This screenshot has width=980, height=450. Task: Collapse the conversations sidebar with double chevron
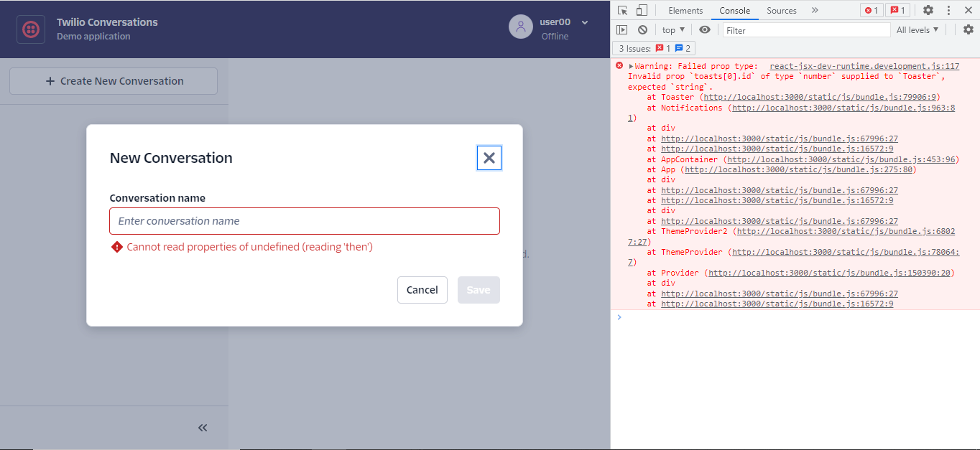pyautogui.click(x=203, y=427)
